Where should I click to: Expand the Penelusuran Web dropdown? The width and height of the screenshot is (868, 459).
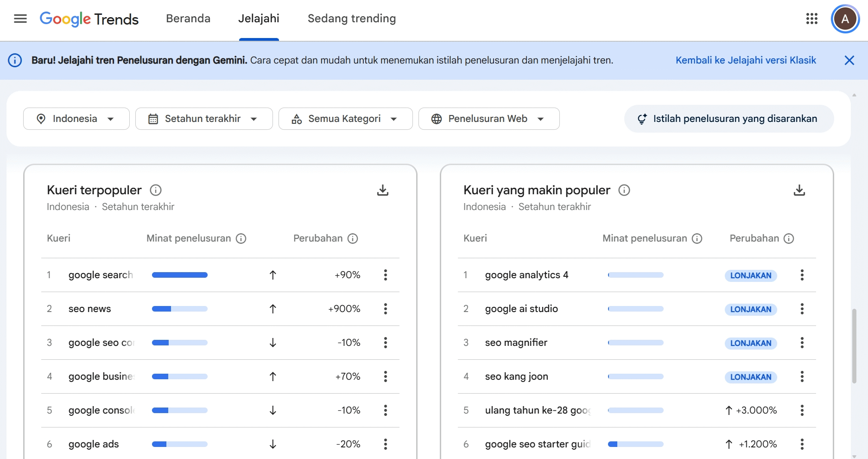(x=489, y=119)
